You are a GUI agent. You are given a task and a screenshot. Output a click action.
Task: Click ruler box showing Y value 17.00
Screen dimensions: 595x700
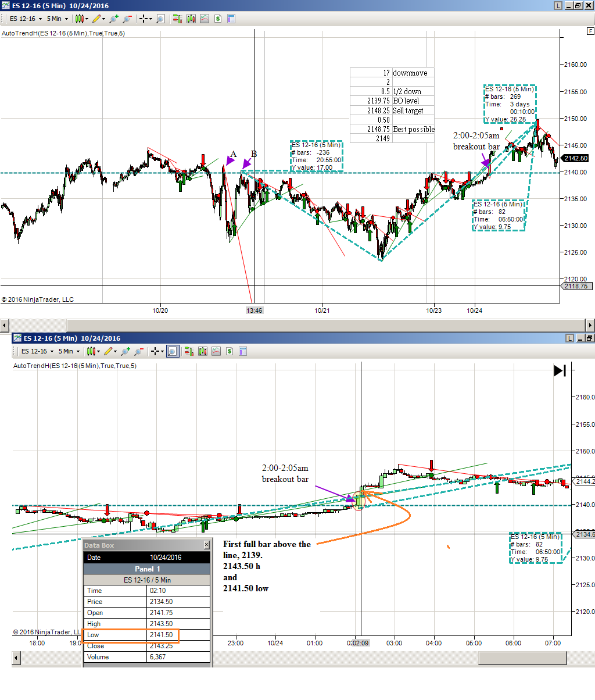pos(317,156)
